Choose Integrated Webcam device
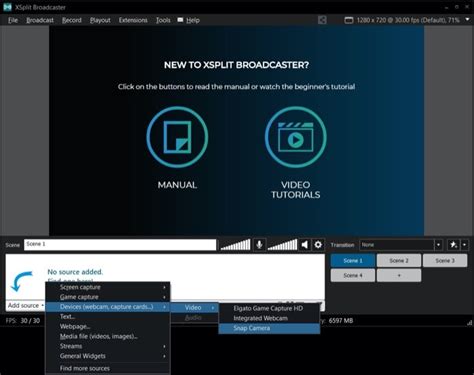474x375 pixels. (269, 318)
